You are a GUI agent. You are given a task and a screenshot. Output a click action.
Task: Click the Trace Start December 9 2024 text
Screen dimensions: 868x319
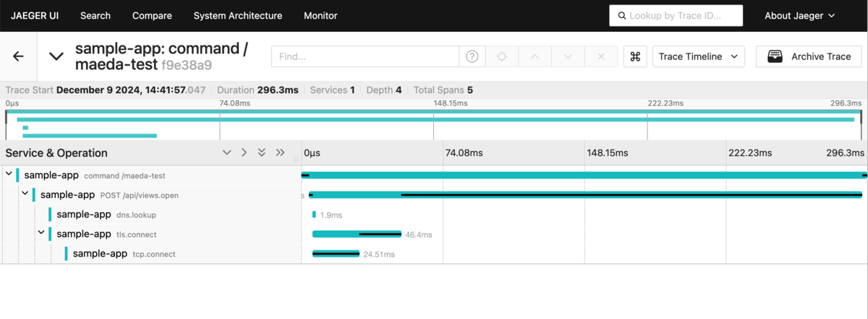pyautogui.click(x=106, y=90)
